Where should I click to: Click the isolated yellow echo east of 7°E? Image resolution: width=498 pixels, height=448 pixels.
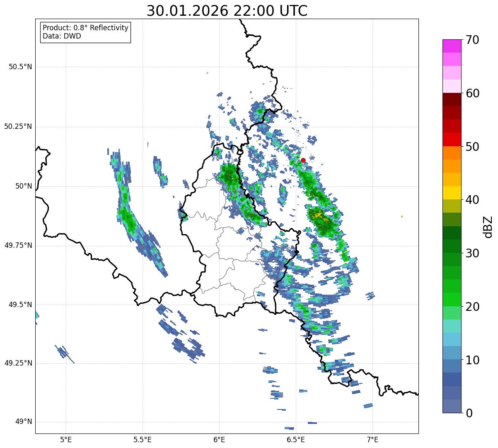point(402,216)
